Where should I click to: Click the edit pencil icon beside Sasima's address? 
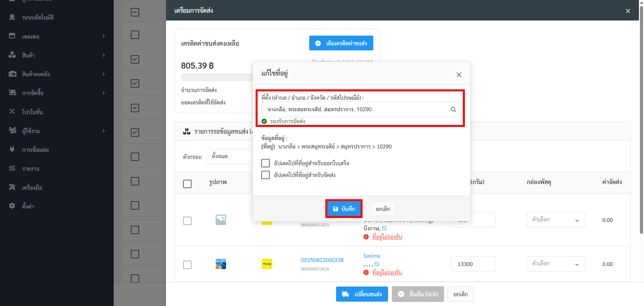(x=377, y=264)
